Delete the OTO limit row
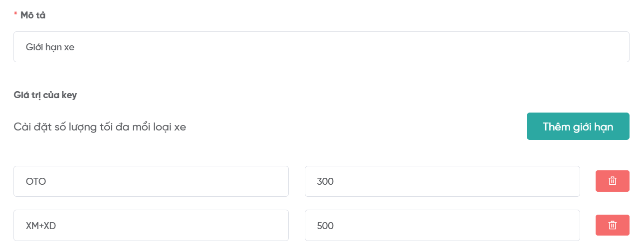Screen dimensions: 644x251 pyautogui.click(x=612, y=181)
